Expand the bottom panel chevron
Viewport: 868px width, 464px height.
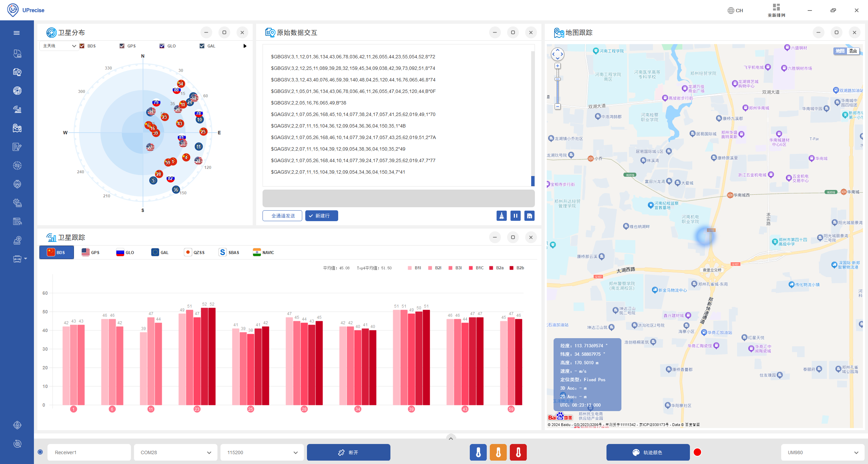pos(451,438)
